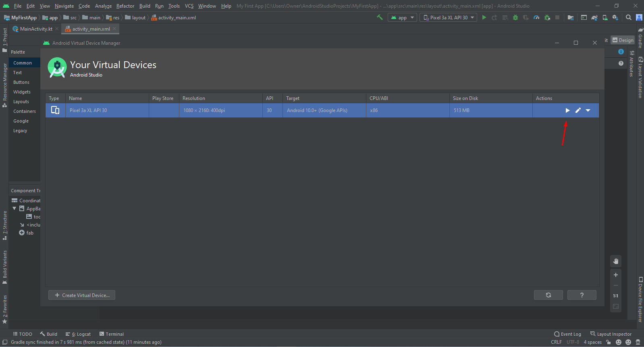Open the Tools menu
Viewport: 644px width, 347px height.
174,6
